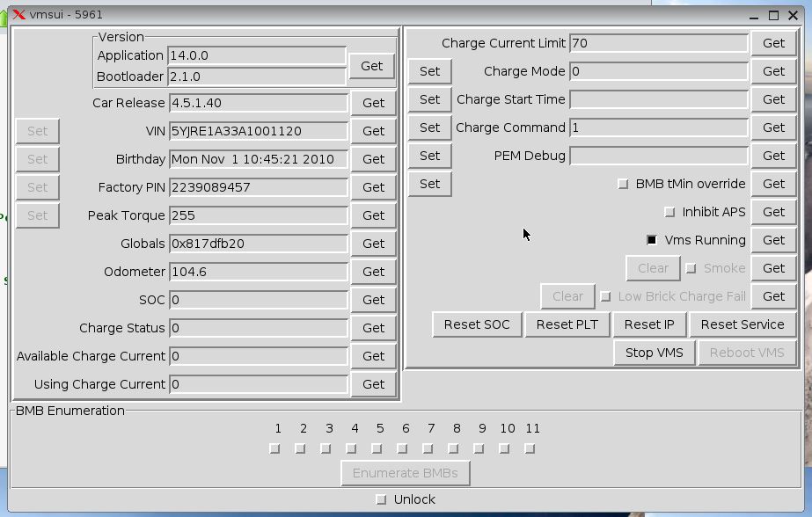Click the Car Release field 4.5.1.40
The image size is (812, 517).
coord(259,103)
